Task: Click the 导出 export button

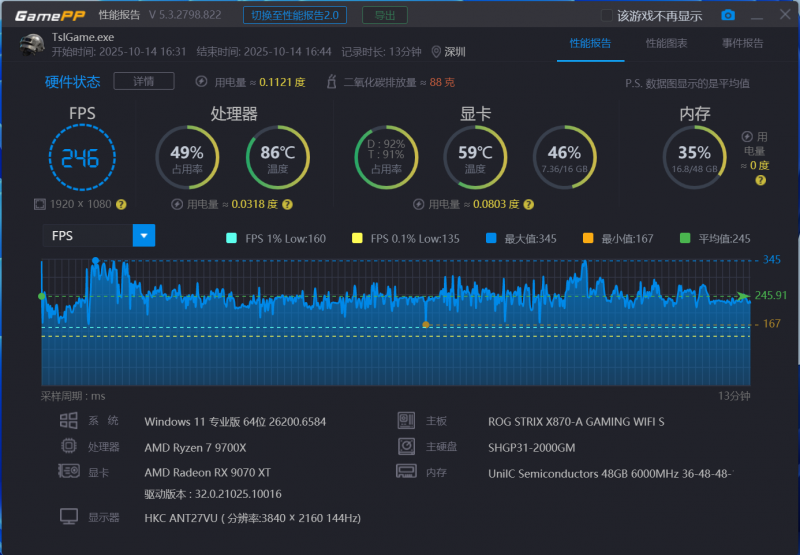Action: point(384,15)
